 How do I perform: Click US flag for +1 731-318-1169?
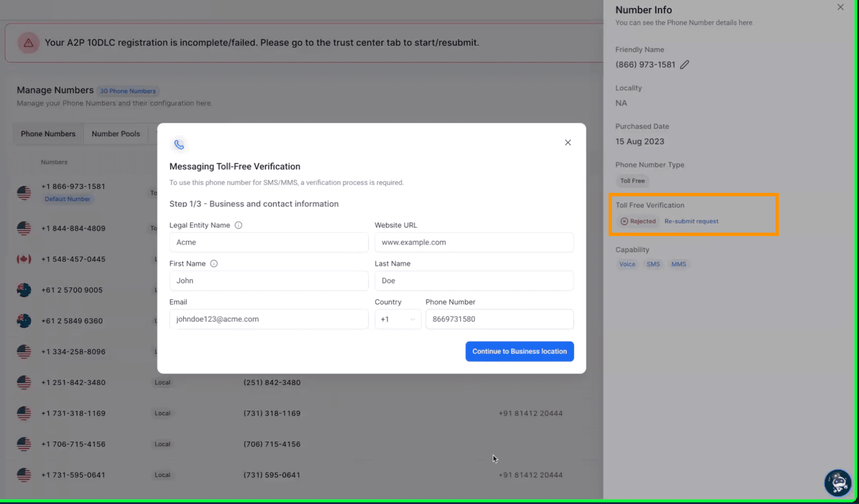click(24, 414)
